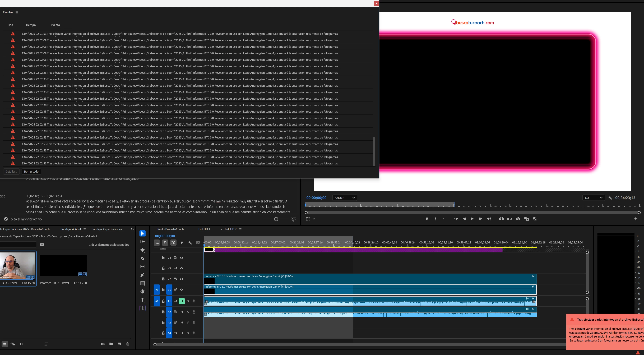This screenshot has width=644, height=355.
Task: Click the Borrar todo button
Action: pos(31,172)
